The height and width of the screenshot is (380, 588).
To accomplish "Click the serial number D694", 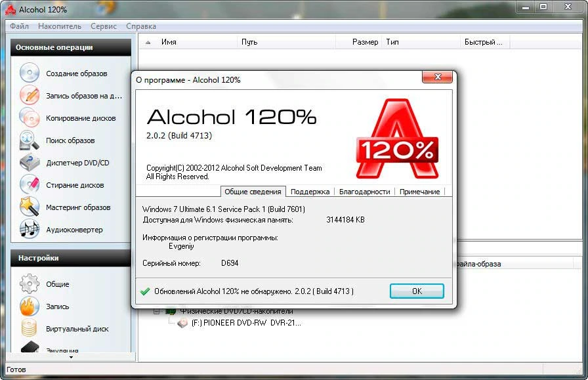I will coord(230,263).
